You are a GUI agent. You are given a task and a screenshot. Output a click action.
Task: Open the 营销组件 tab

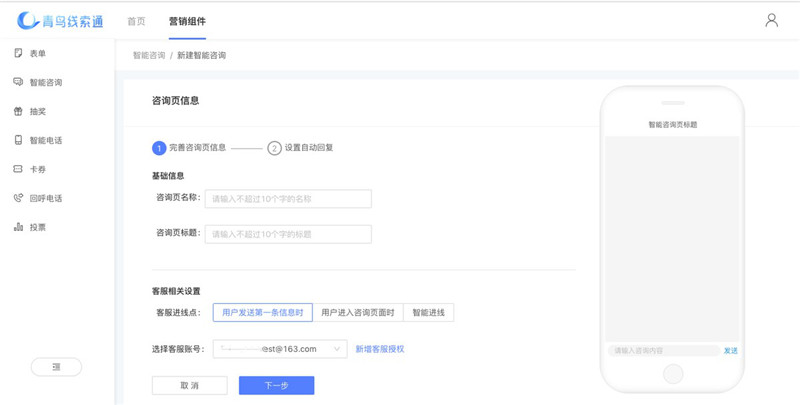pyautogui.click(x=187, y=21)
